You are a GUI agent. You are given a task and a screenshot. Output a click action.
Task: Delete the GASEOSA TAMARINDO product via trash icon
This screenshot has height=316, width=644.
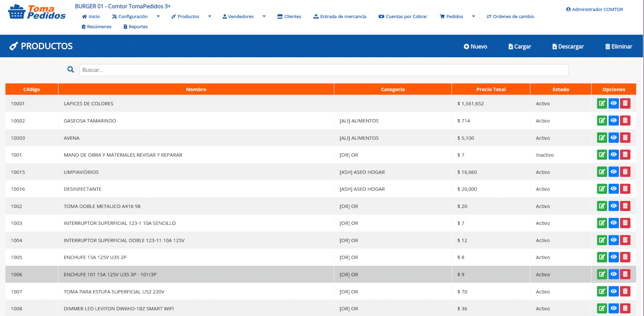[x=625, y=121]
